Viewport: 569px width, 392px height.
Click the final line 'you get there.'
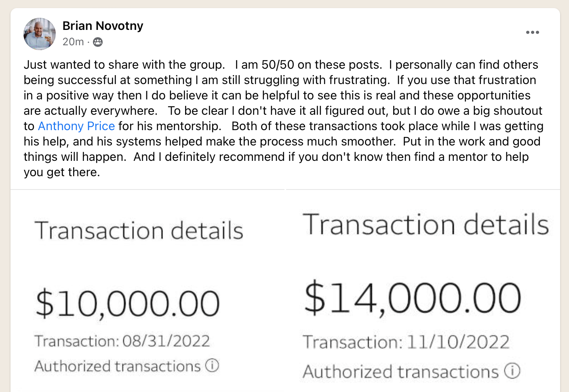pos(62,172)
